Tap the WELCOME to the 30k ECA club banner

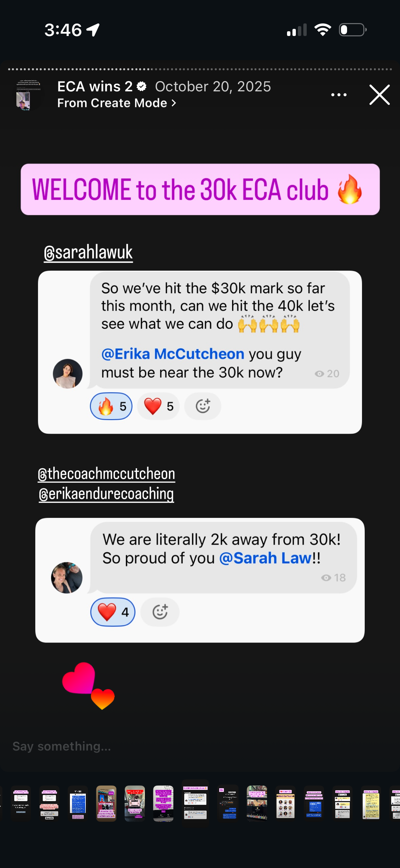pos(200,189)
